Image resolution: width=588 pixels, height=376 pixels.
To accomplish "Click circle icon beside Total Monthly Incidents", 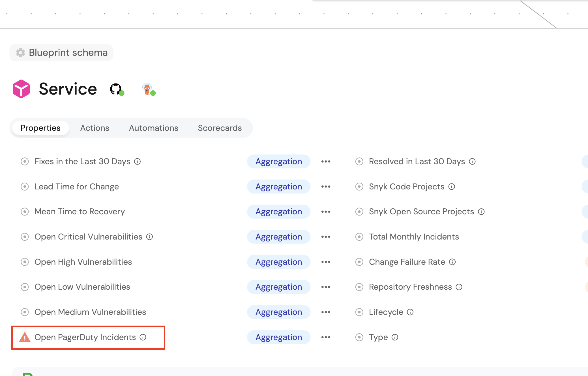I will click(x=359, y=237).
